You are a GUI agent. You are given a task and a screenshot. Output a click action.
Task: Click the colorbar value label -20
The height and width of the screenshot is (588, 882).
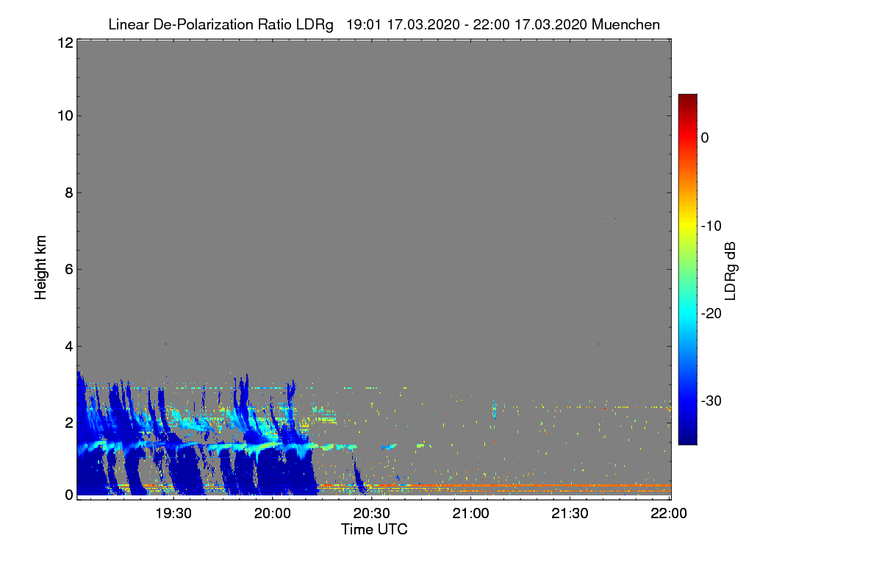[711, 313]
